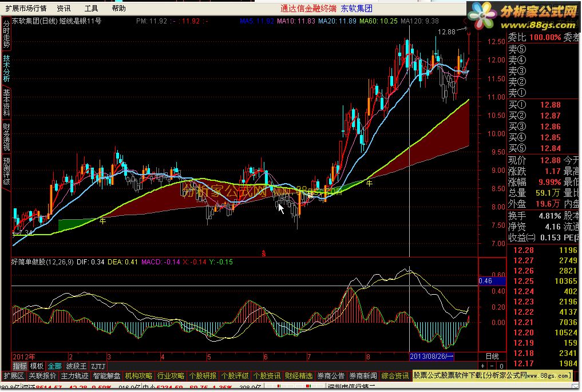582x392 pixels.
Task: Open 券商公告 info tab
Action: click(331, 375)
